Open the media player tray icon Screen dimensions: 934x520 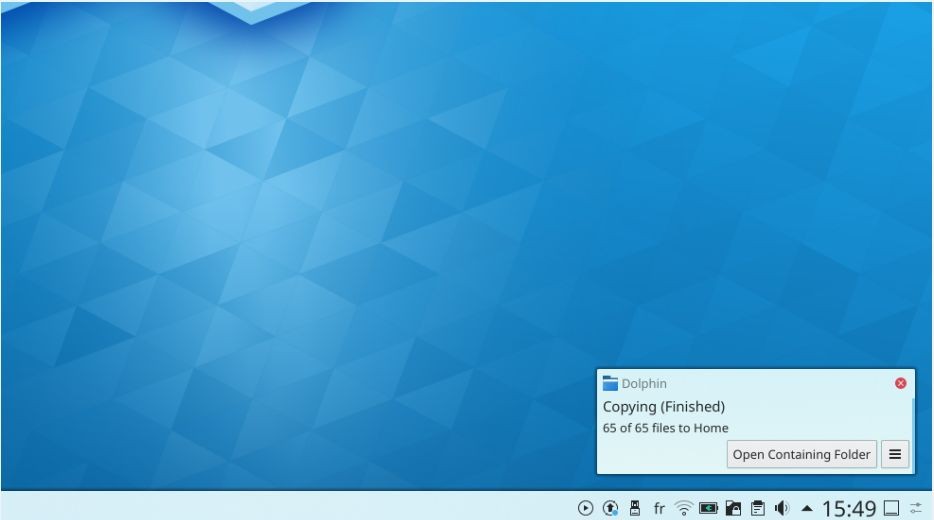pyautogui.click(x=585, y=508)
